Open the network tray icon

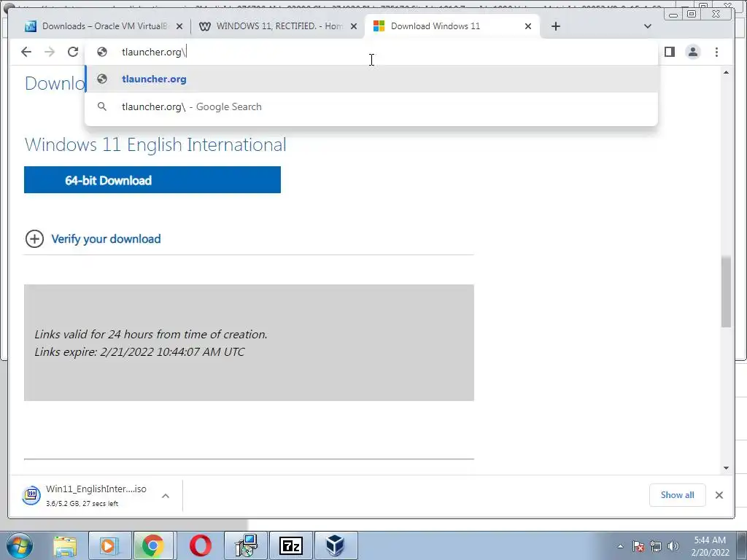(656, 546)
